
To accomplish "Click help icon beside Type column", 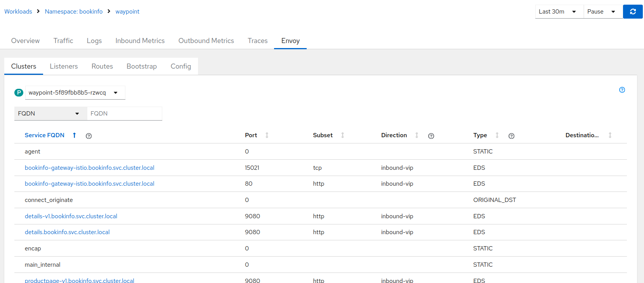I will 511,136.
